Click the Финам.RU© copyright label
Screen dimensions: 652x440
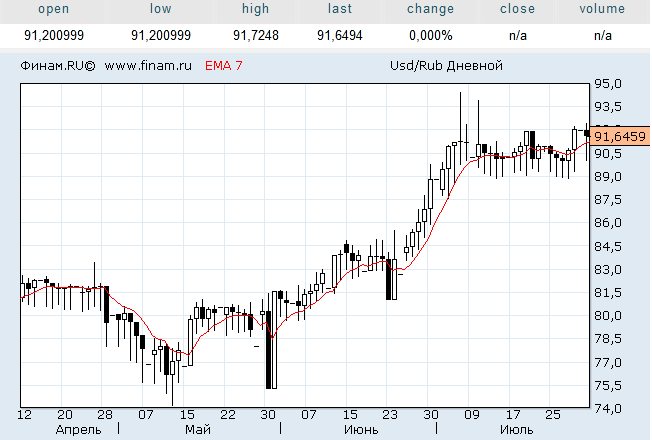56,67
